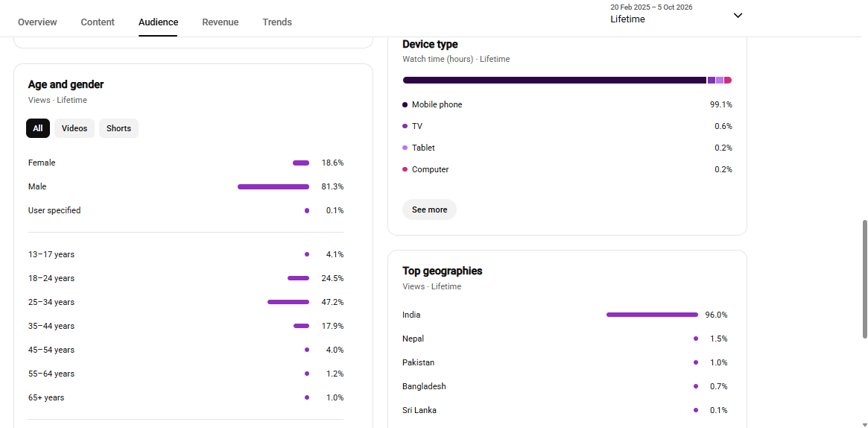Click the 81.3% Male value
Viewport: 868px width, 428px height.
(333, 186)
